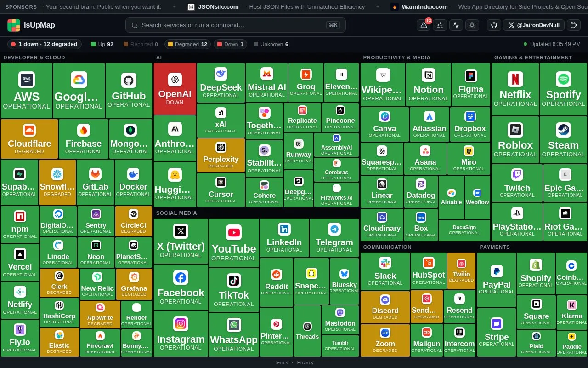
Task: Click the Slack tile icon
Action: (x=385, y=263)
